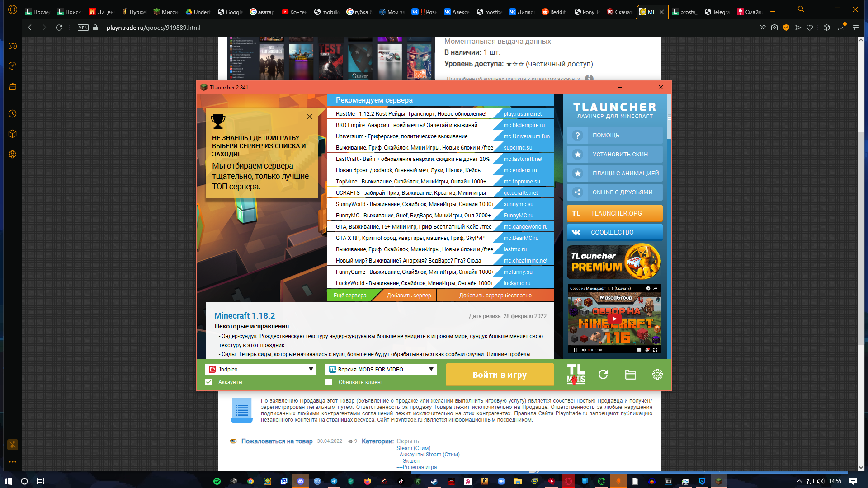Switch to Pony Town browser tab
Image resolution: width=868 pixels, height=488 pixels.
587,12
